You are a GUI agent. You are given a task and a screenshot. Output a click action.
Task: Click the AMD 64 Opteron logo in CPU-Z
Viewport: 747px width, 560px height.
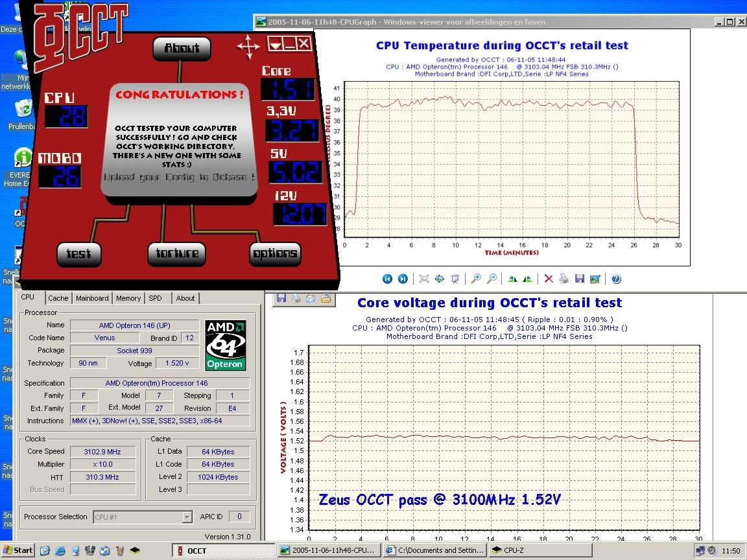[x=226, y=345]
